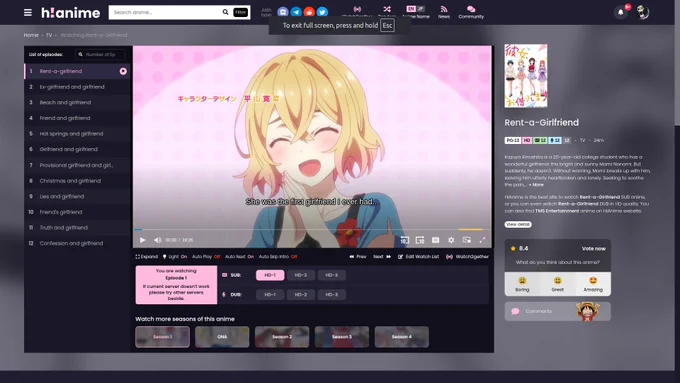The image size is (680, 383).
Task: Mute the video with the volume icon
Action: pos(157,240)
